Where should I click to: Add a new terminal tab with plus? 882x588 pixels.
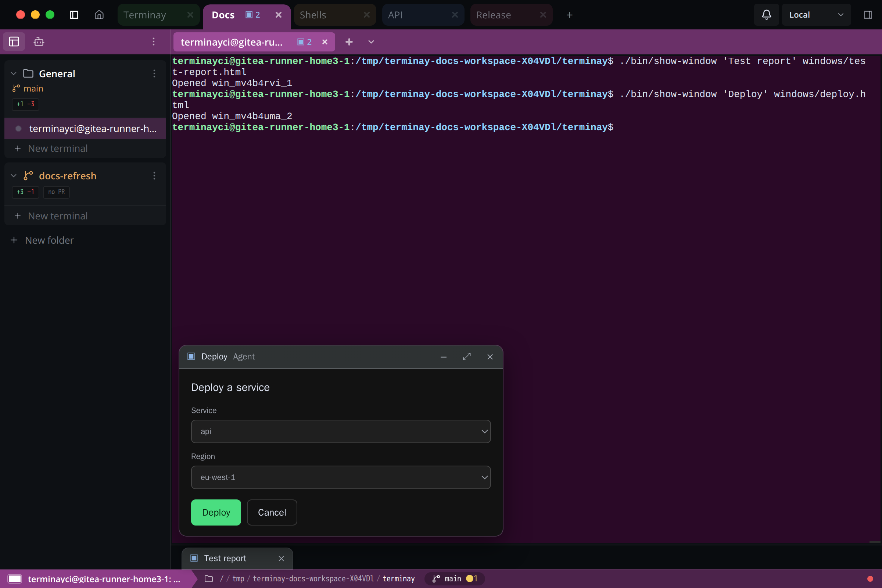349,42
